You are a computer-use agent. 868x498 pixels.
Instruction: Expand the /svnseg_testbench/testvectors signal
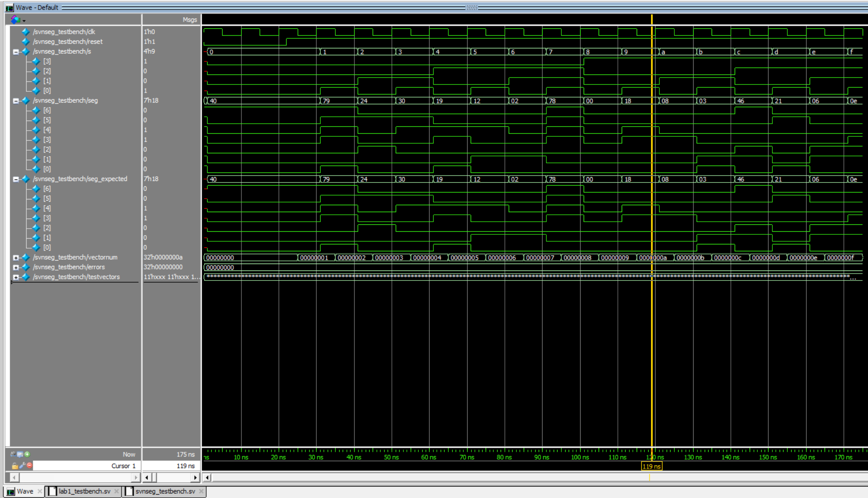pos(16,277)
